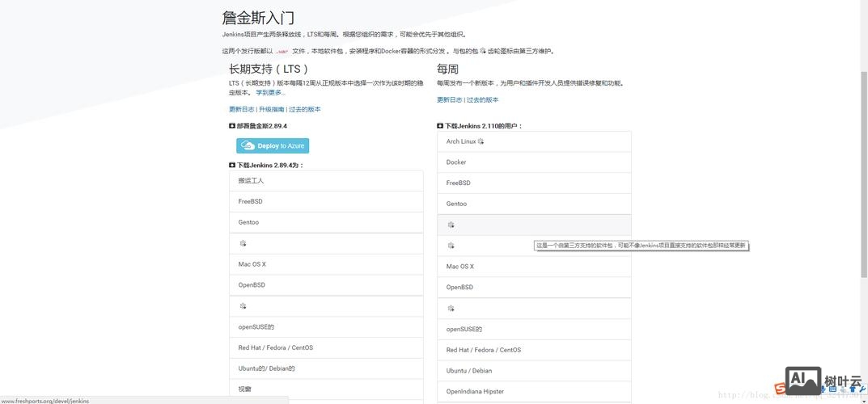This screenshot has height=404, width=868.
Task: Choose openSUSE的 in the weekly download list
Action: tap(534, 330)
